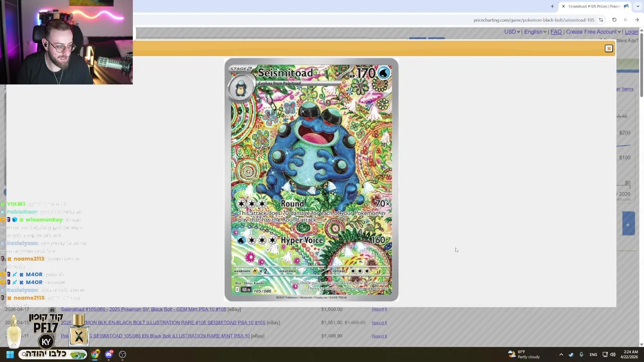Report the $1,551.00 sale listing
Image resolution: width=644 pixels, height=362 pixels.
tap(379, 322)
